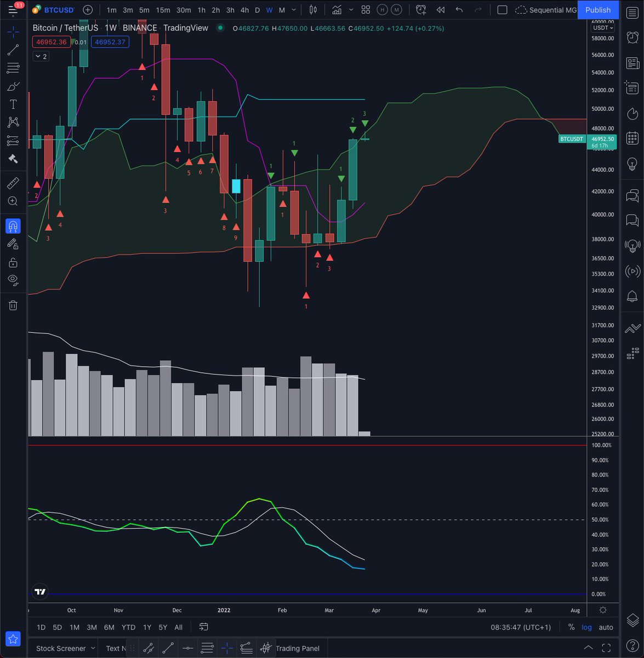Select the ruler Measure tool
The width and height of the screenshot is (644, 658).
point(13,183)
